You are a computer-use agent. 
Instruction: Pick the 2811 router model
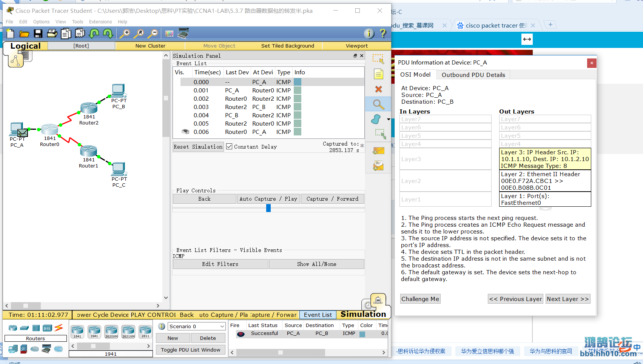point(145,332)
